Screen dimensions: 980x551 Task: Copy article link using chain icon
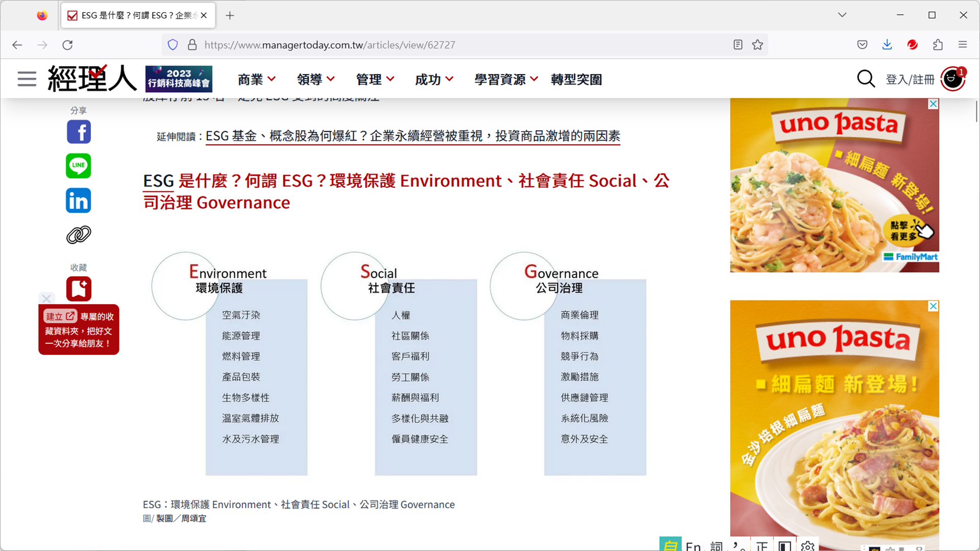[79, 235]
